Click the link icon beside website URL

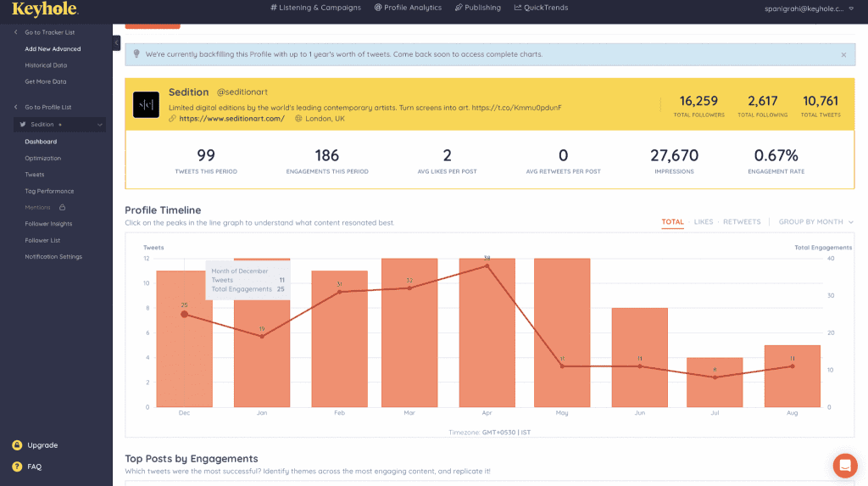click(172, 119)
